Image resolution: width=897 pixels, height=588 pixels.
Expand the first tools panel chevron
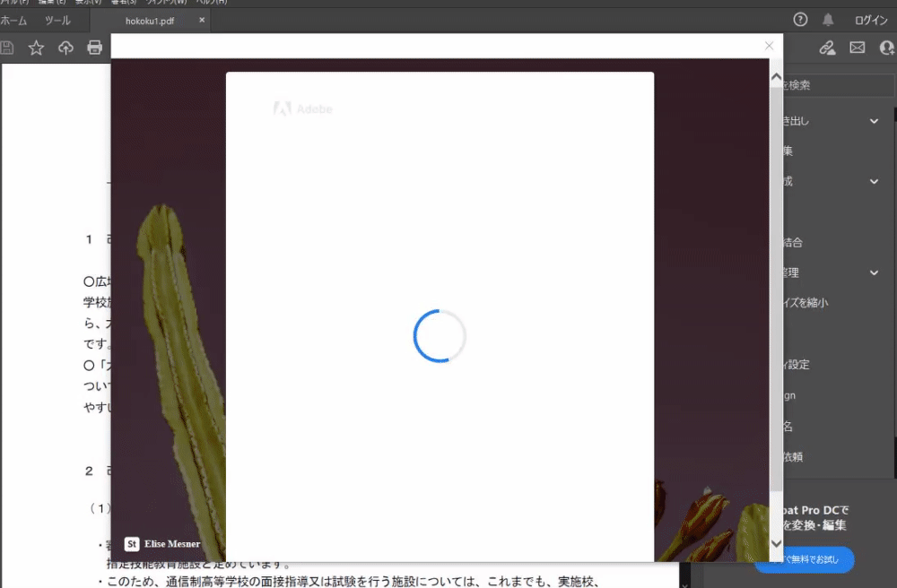[874, 121]
